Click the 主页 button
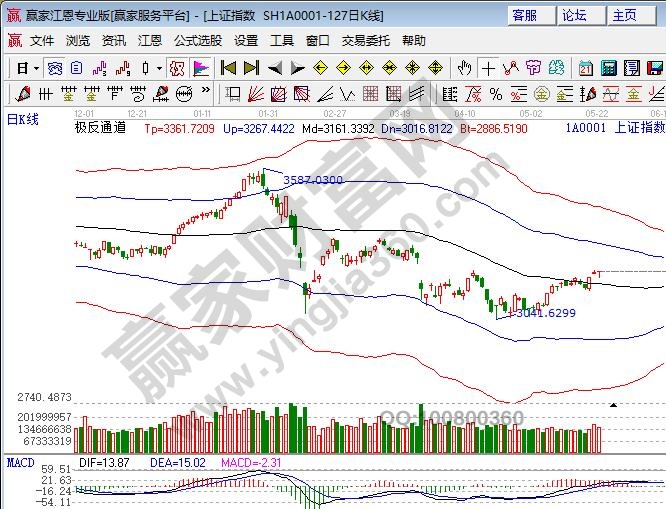The image size is (666, 509). [x=624, y=15]
